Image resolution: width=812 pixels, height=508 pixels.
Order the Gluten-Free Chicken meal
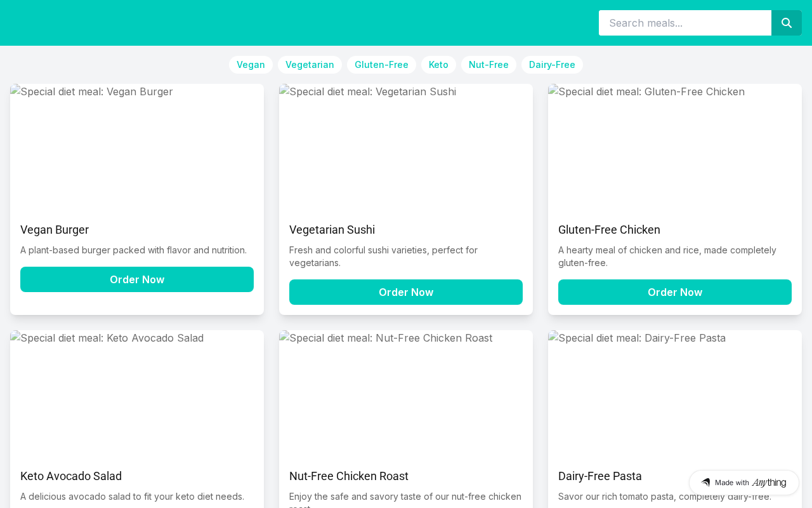[675, 292]
